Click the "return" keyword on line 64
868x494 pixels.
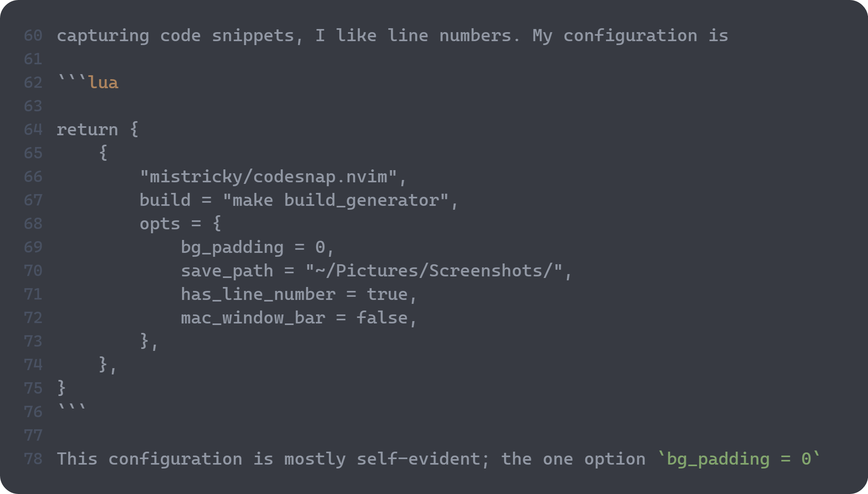coord(87,130)
